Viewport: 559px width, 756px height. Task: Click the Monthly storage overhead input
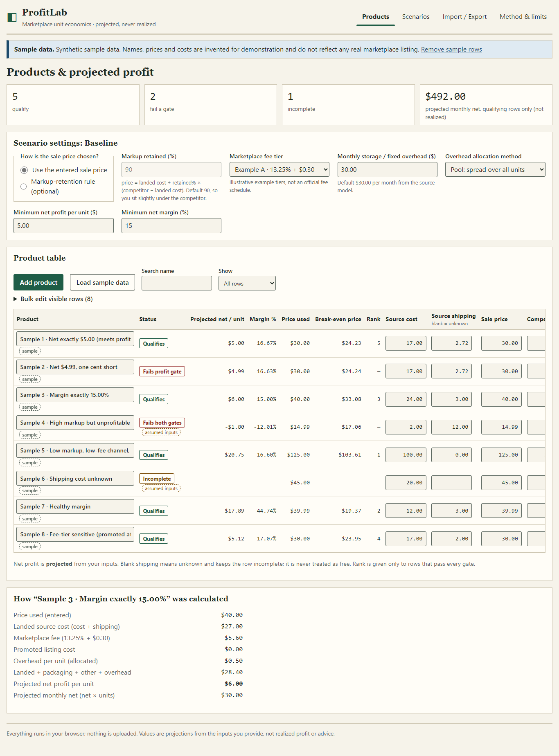387,170
